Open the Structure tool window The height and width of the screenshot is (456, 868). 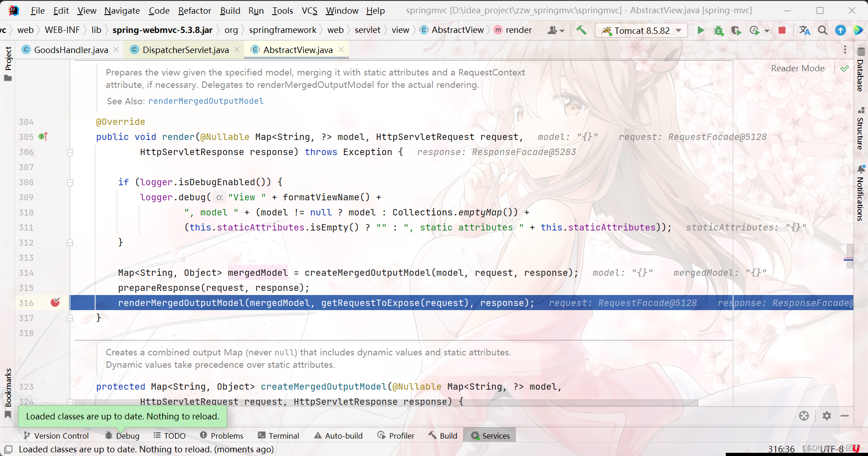pyautogui.click(x=861, y=129)
